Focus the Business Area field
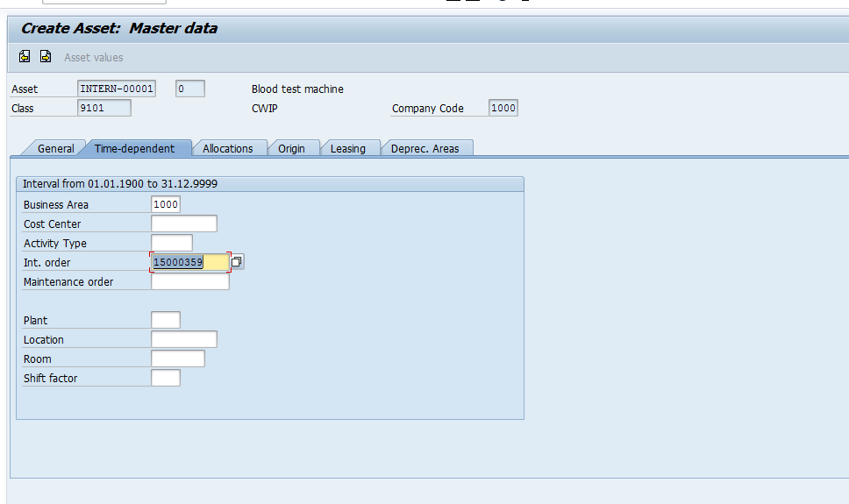Viewport: 849px width, 504px height. point(166,204)
